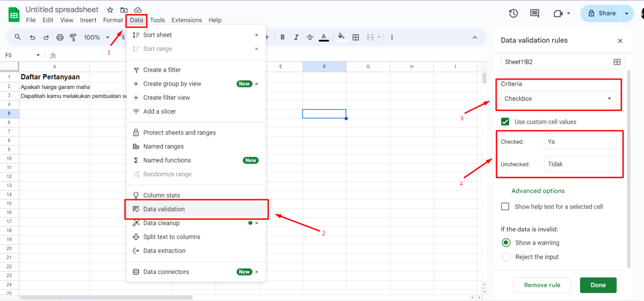Select the Reject the input radio button
This screenshot has width=644, height=301.
(506, 257)
